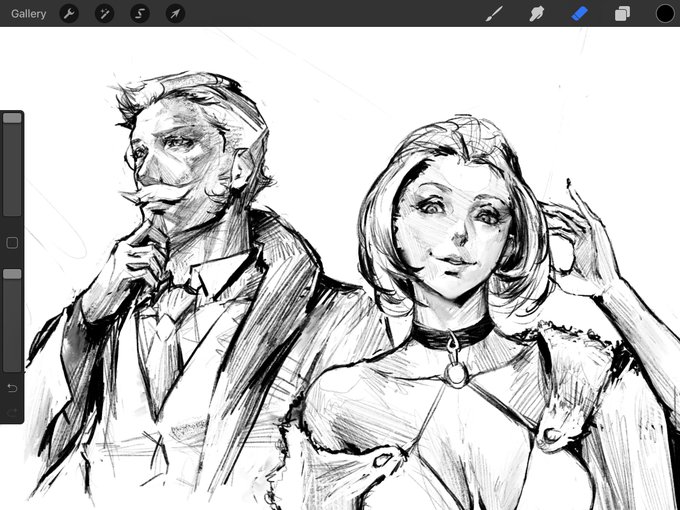Select the Paint brush tool

pyautogui.click(x=494, y=14)
